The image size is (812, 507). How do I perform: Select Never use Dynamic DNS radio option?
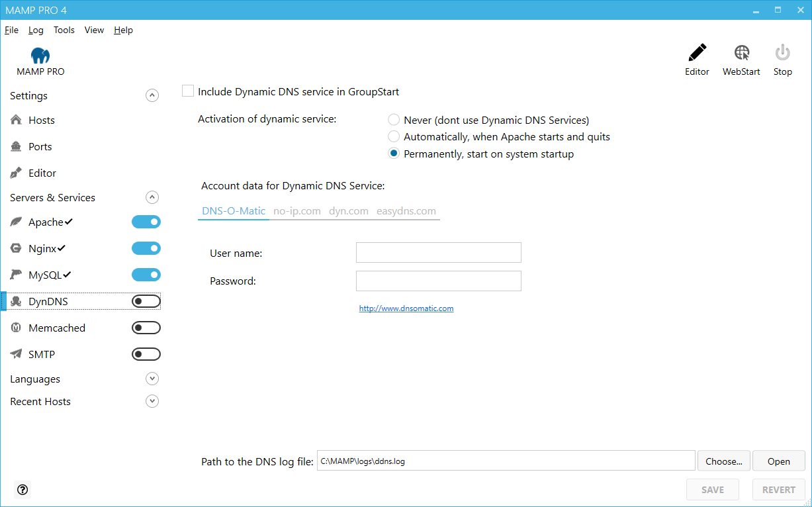(394, 120)
